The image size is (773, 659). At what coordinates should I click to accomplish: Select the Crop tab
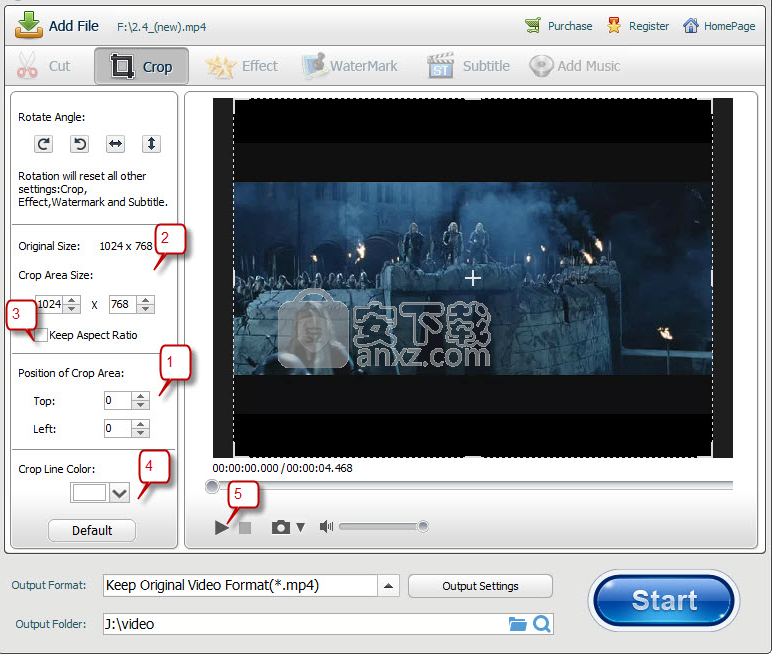click(x=141, y=67)
